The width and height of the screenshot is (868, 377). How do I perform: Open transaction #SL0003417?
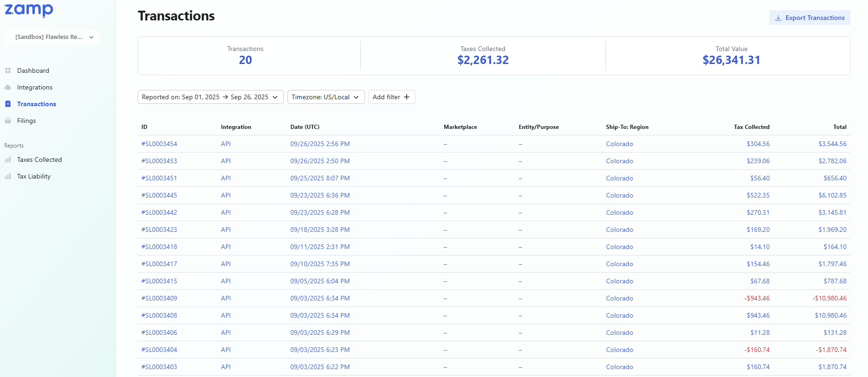[159, 264]
